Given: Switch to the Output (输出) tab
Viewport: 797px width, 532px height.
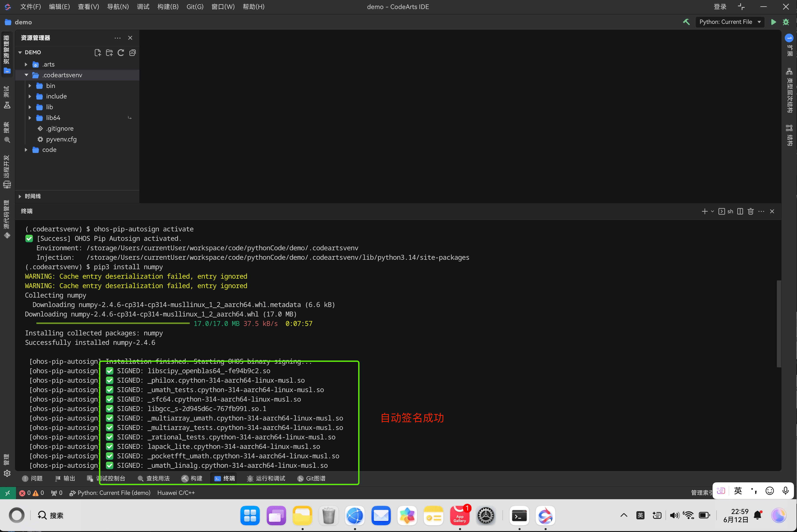Looking at the screenshot, I should point(65,478).
